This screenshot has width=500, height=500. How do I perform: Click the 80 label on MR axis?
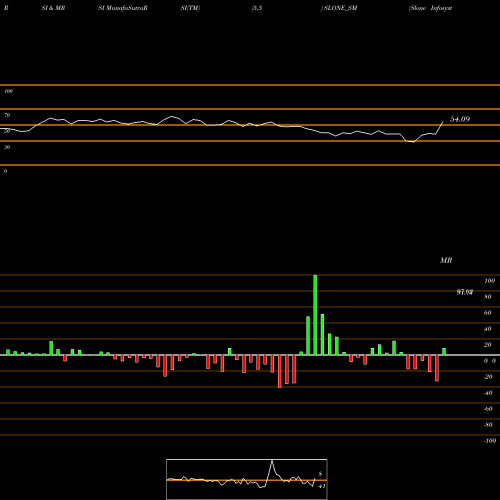488,297
